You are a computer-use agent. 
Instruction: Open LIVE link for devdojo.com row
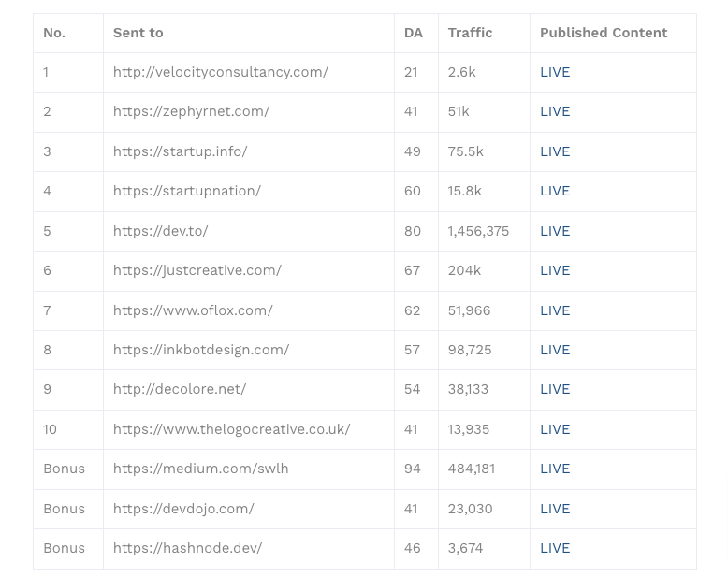555,509
